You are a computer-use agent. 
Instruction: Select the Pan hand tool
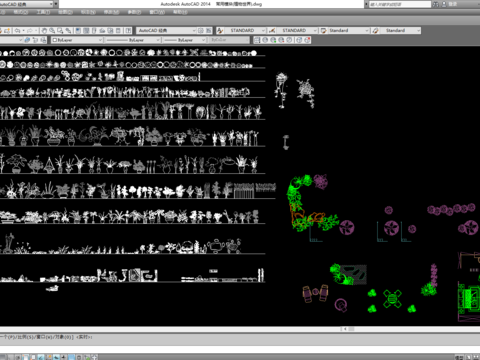pos(44,31)
